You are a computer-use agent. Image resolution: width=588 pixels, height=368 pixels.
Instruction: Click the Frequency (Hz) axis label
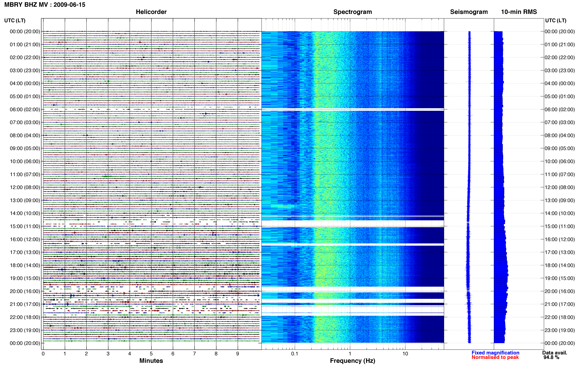(x=352, y=361)
